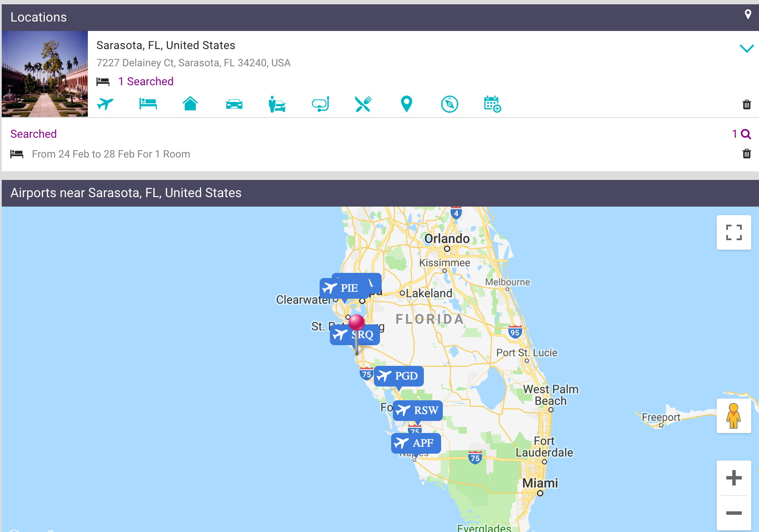Delete the 24 Feb hotel search
The height and width of the screenshot is (532, 759).
point(747,154)
